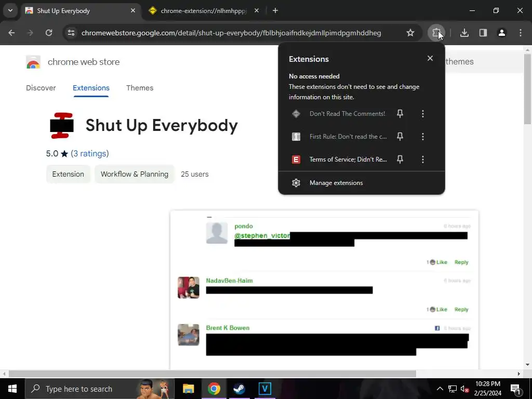The width and height of the screenshot is (532, 399).
Task: Click the vertical page scrollbar thumb
Action: pos(527,89)
